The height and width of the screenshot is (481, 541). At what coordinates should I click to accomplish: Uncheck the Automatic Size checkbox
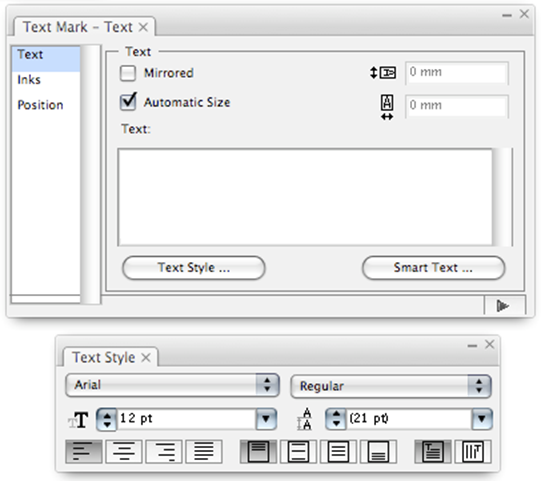tap(128, 102)
